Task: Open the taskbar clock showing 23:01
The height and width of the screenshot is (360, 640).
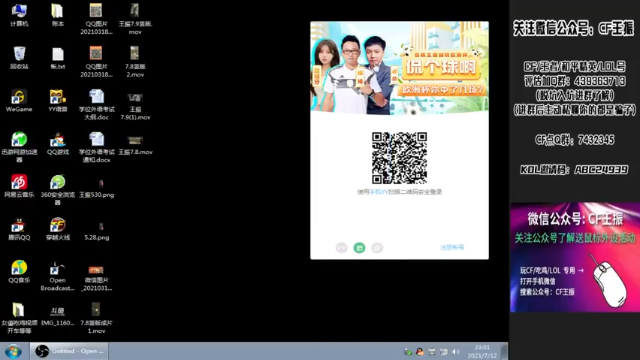Action: point(482,351)
